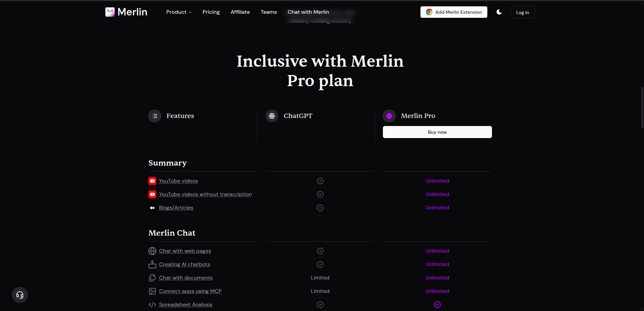Click the Chat with web pages link

[x=185, y=251]
